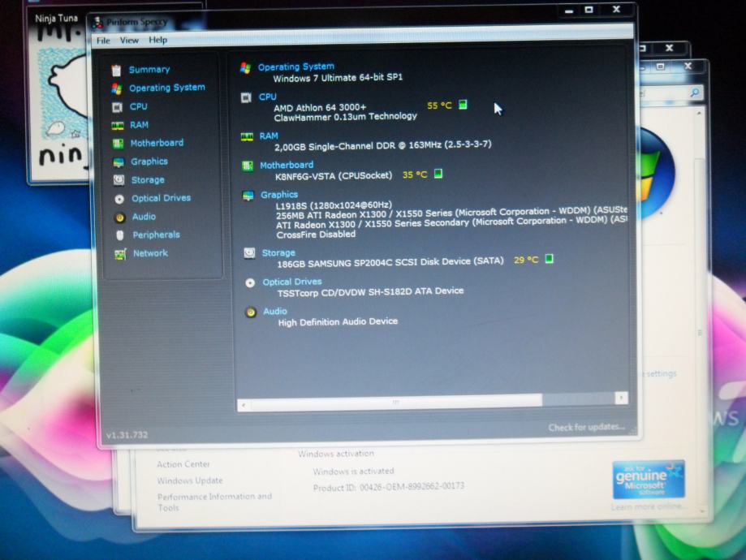
Task: Click disk icon beside Storage heading
Action: click(x=249, y=253)
